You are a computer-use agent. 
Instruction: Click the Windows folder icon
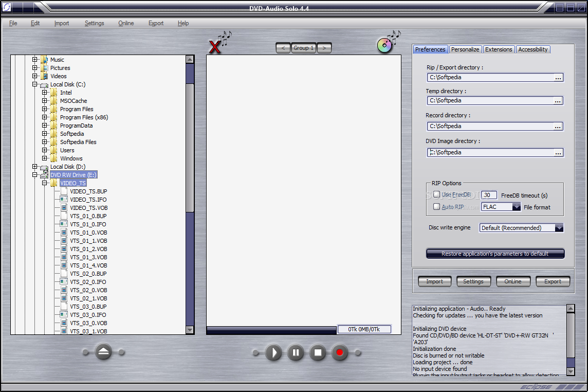[54, 158]
